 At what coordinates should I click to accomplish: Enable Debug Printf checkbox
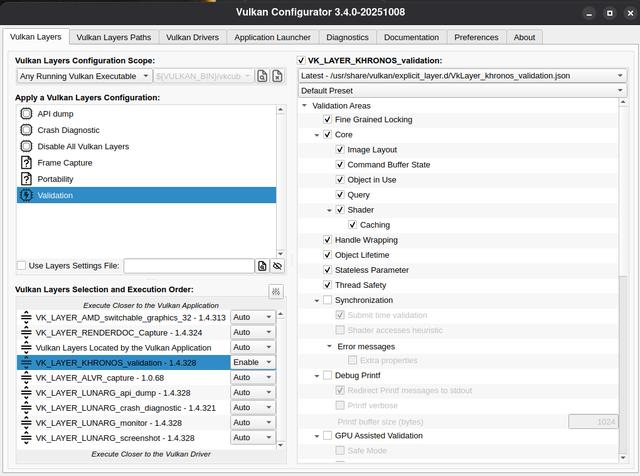pos(327,375)
